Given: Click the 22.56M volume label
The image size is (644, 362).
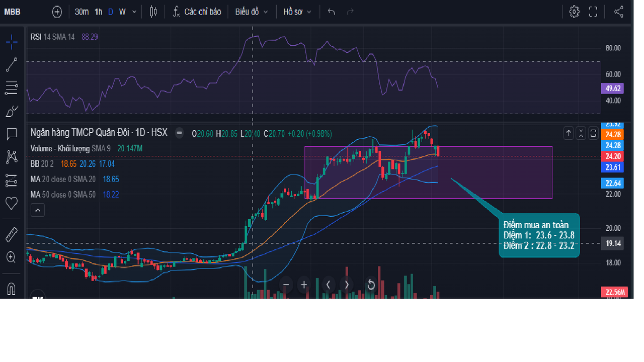Looking at the screenshot, I should click(615, 292).
